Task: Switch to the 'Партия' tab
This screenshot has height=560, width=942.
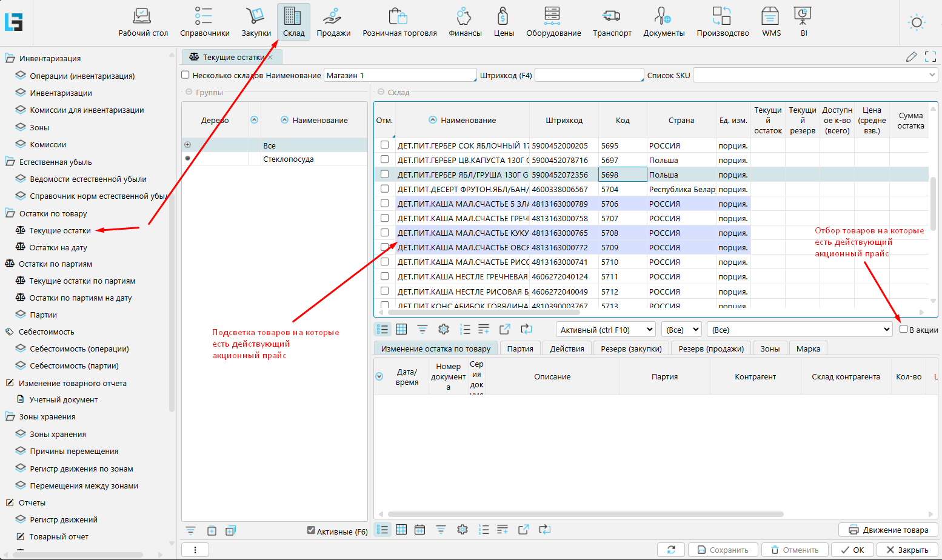Action: (520, 348)
